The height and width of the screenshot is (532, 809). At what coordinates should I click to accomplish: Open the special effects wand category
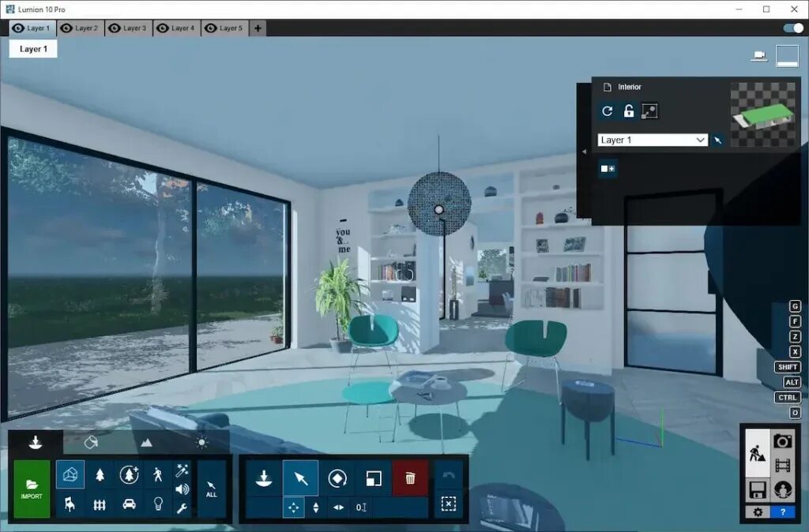[182, 470]
